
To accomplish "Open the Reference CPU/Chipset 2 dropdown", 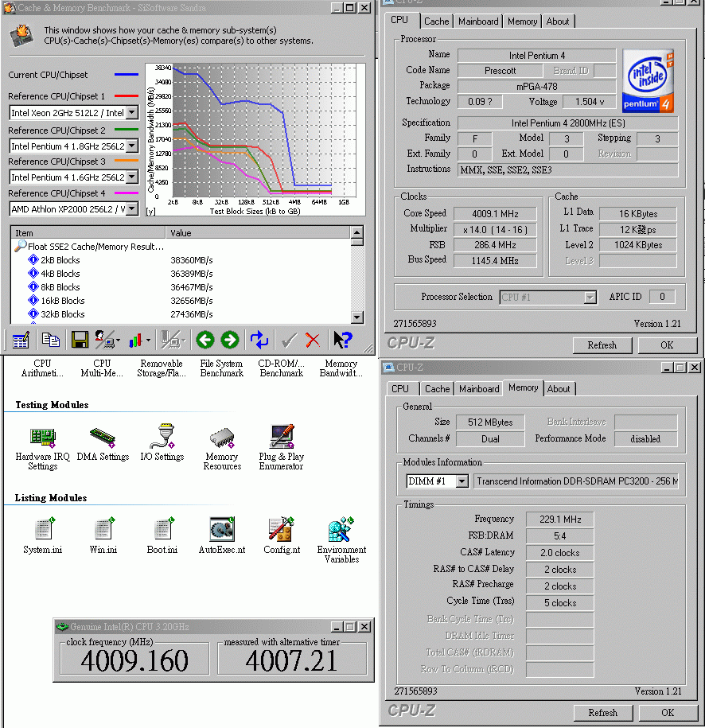I will [132, 146].
